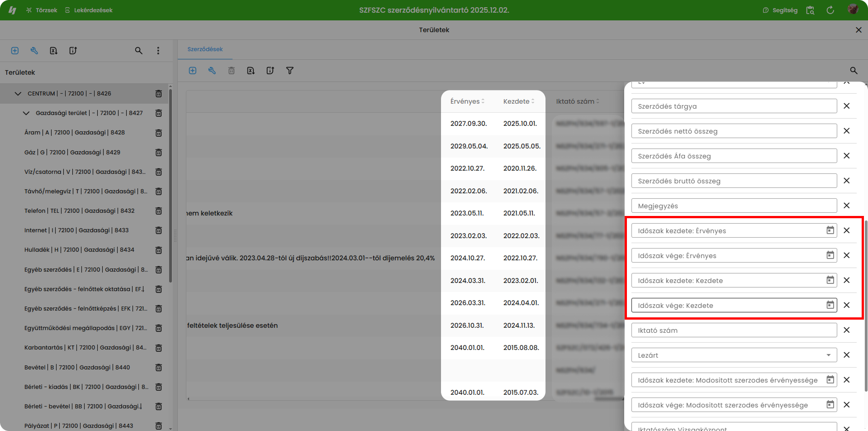Viewport: 868px width, 431px height.
Task: Click the add new contract plus icon
Action: click(x=193, y=71)
